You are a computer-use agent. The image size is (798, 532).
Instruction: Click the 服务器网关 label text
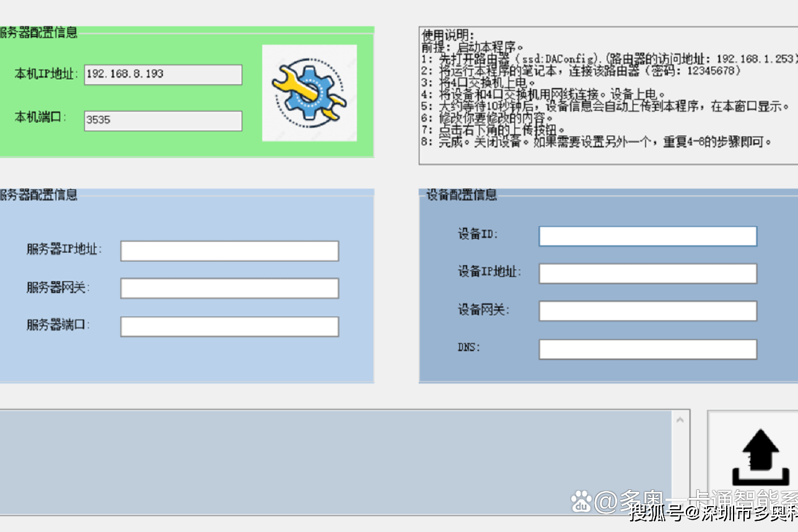point(58,287)
